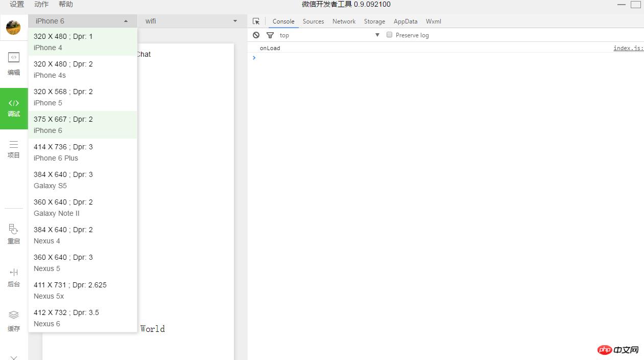This screenshot has width=644, height=360.
Task: Open the 编辑 (Edit) code panel
Action: (x=14, y=63)
